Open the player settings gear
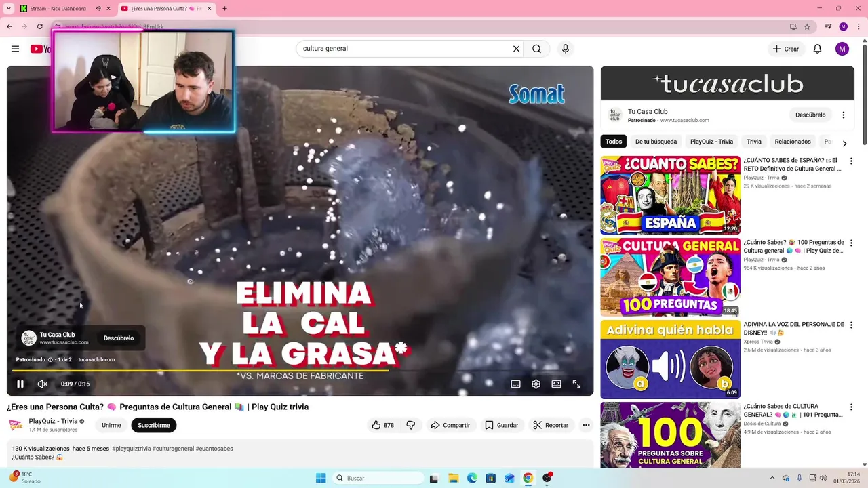The image size is (868, 488). pyautogui.click(x=536, y=384)
